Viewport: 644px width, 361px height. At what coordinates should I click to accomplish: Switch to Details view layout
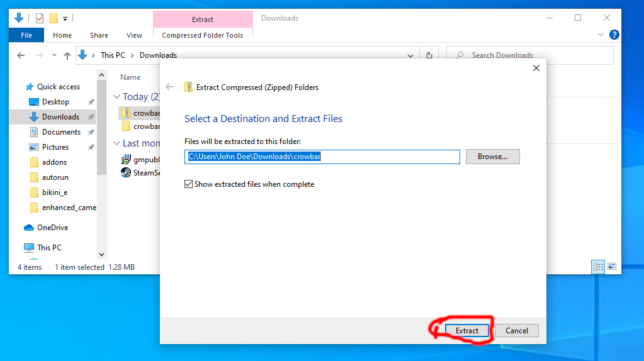[598, 267]
